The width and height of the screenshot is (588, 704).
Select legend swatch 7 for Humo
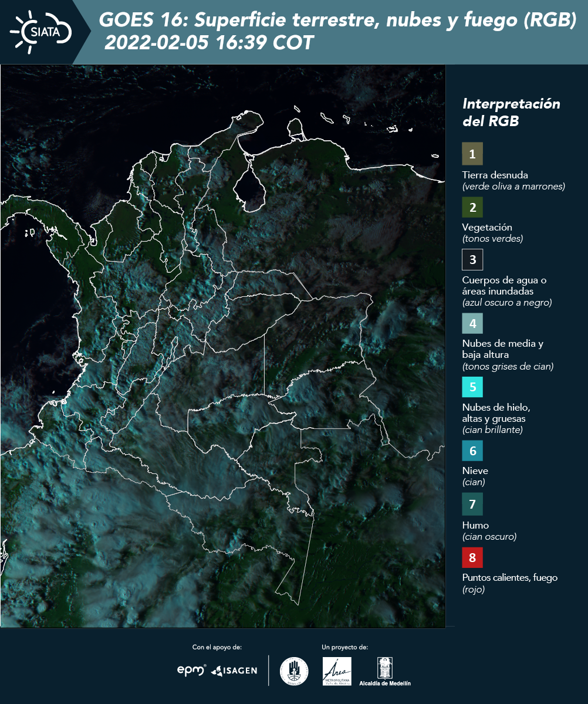click(472, 504)
